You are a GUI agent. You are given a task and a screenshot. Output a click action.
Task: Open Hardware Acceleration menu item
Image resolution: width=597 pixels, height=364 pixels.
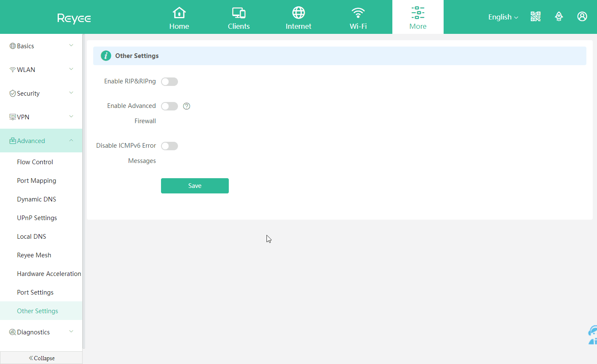[x=49, y=274]
